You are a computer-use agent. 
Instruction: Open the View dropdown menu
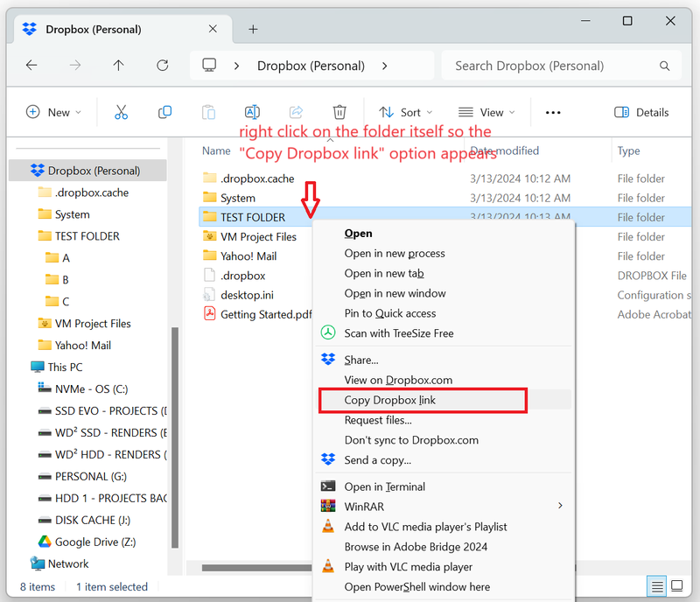point(486,112)
